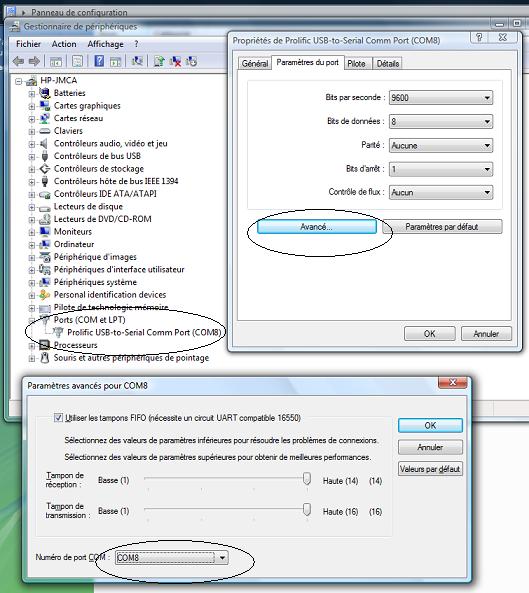Open the Bits par seconde dropdown
The image size is (529, 593).
441,98
